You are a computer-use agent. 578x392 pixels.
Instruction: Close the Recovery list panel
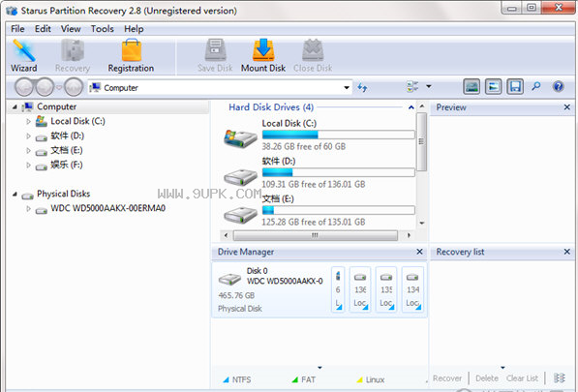point(567,252)
